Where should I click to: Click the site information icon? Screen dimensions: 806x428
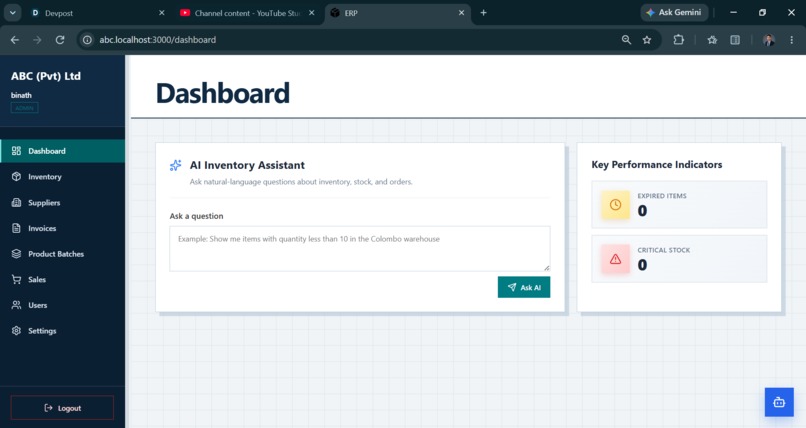pyautogui.click(x=87, y=40)
